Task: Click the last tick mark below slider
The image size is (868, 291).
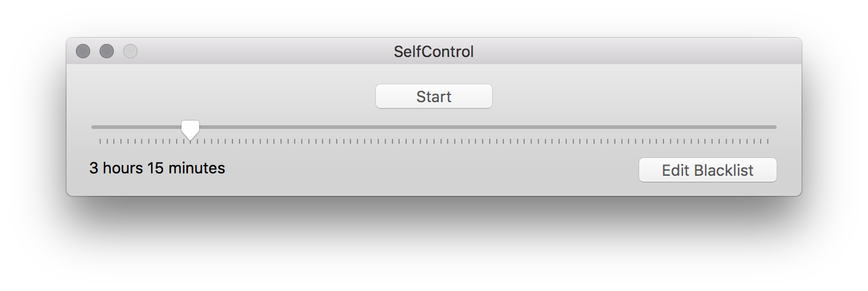Action: tap(768, 141)
